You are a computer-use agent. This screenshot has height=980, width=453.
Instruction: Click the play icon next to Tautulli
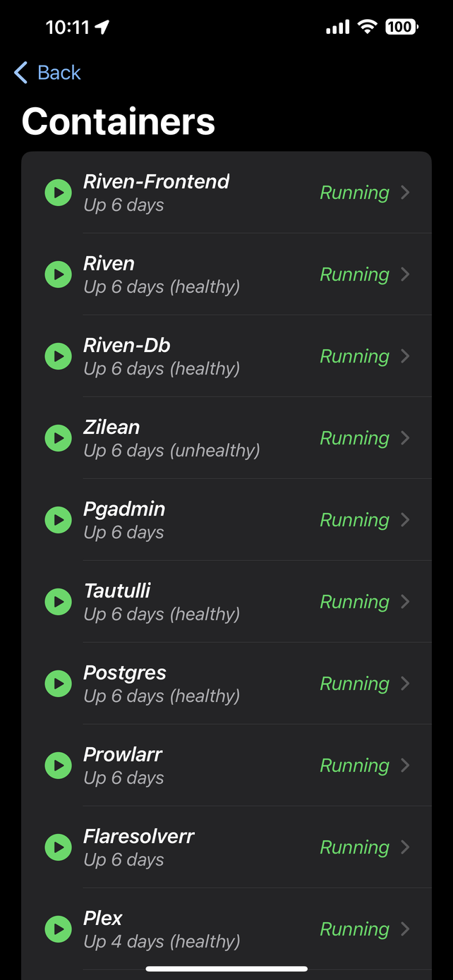(x=58, y=601)
